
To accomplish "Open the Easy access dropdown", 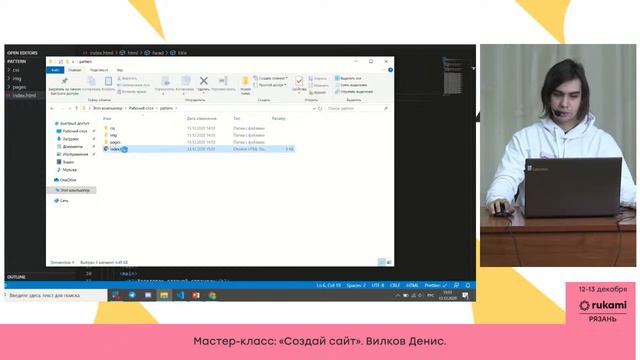I will 270,85.
